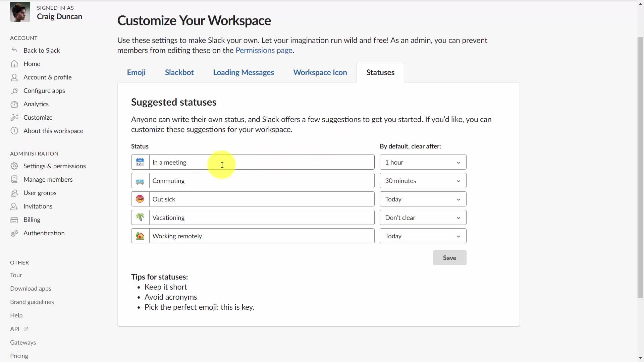Open the Billing page
644x362 pixels.
pos(32,220)
